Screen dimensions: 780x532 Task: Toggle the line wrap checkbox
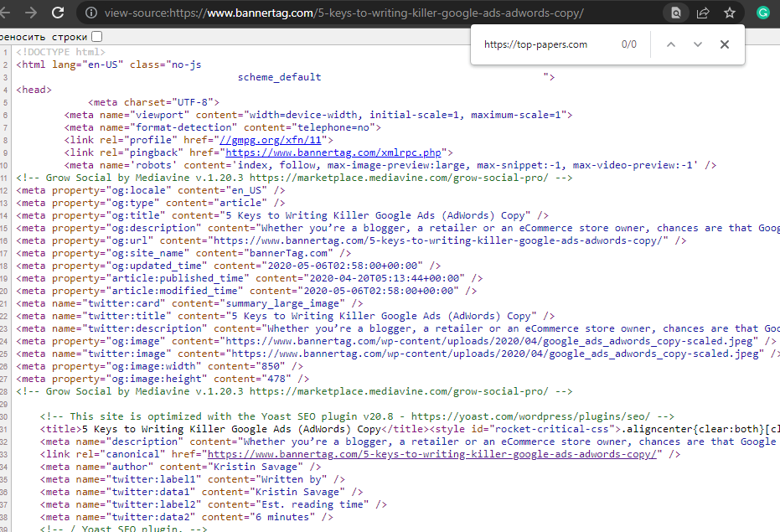tap(97, 37)
